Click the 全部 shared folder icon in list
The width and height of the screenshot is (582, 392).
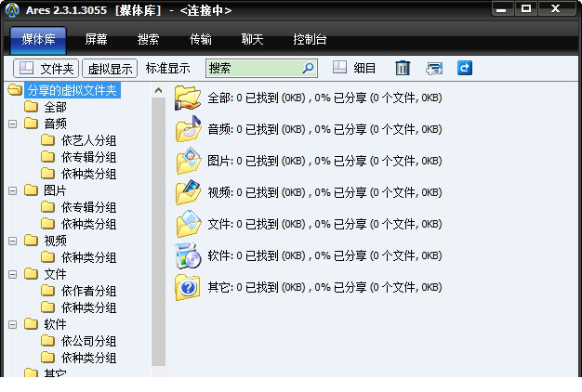(x=188, y=98)
